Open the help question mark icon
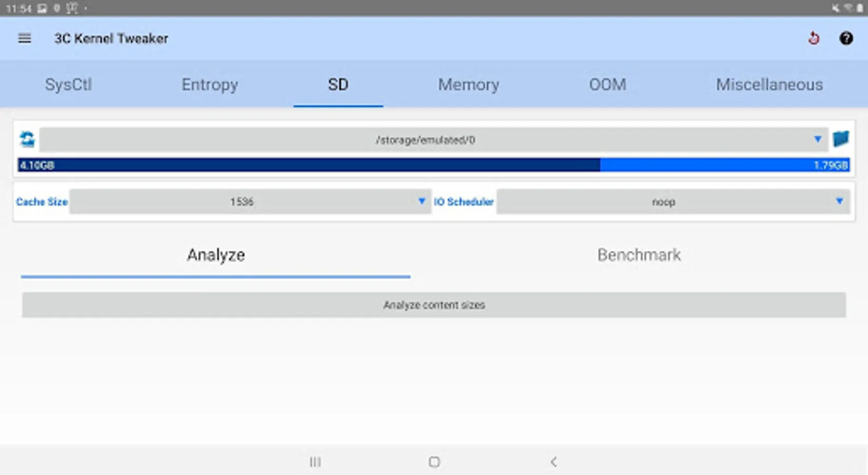This screenshot has height=475, width=868. 846,39
